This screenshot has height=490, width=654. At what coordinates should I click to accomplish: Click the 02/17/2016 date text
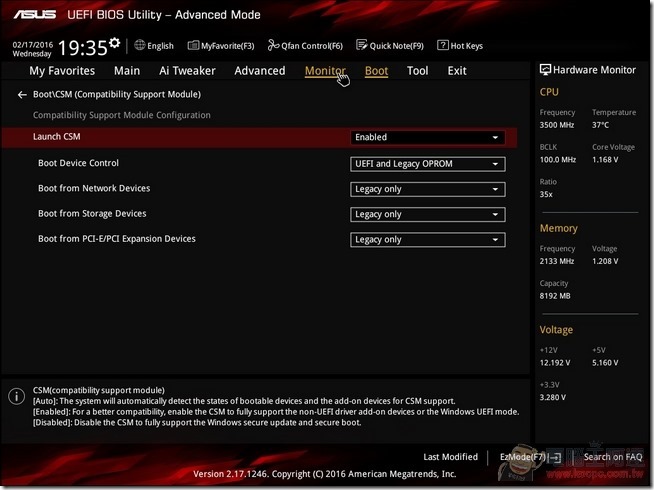click(33, 45)
